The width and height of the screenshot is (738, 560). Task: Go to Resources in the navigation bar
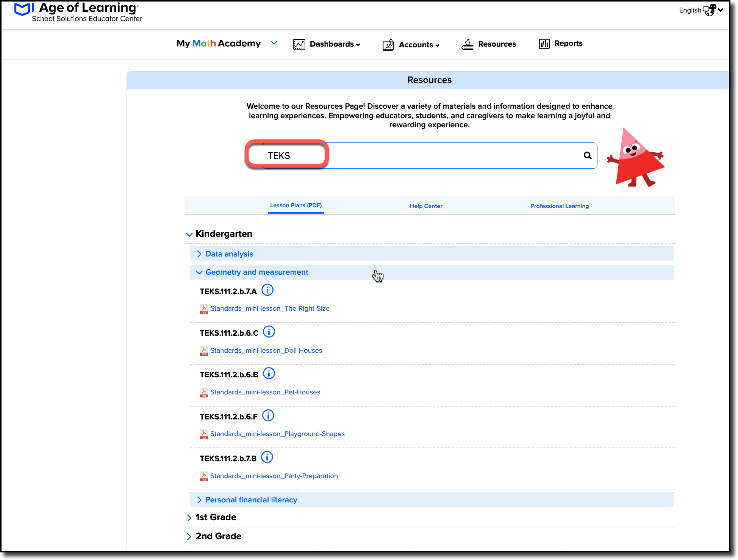[x=497, y=44]
